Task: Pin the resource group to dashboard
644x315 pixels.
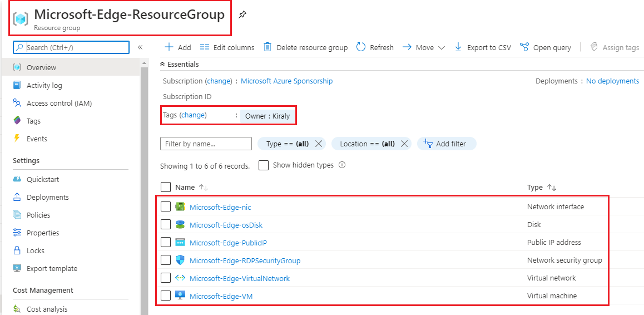Action: pyautogui.click(x=242, y=15)
